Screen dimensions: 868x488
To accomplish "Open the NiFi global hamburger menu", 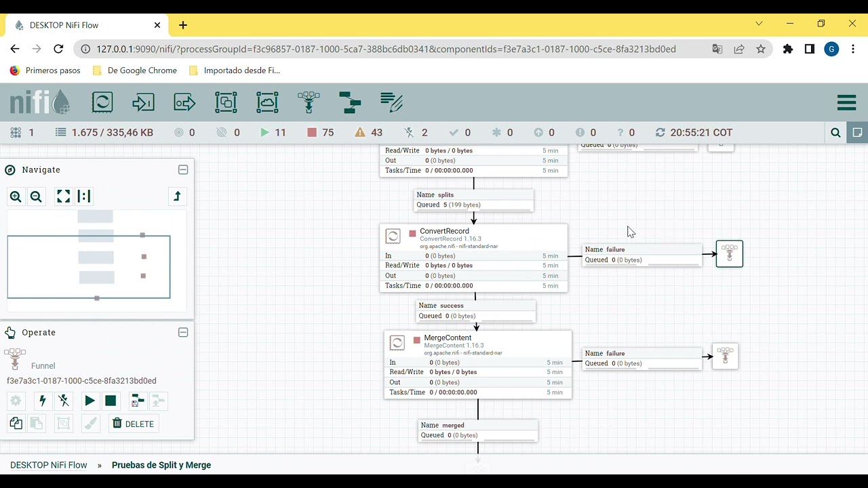I will click(846, 102).
